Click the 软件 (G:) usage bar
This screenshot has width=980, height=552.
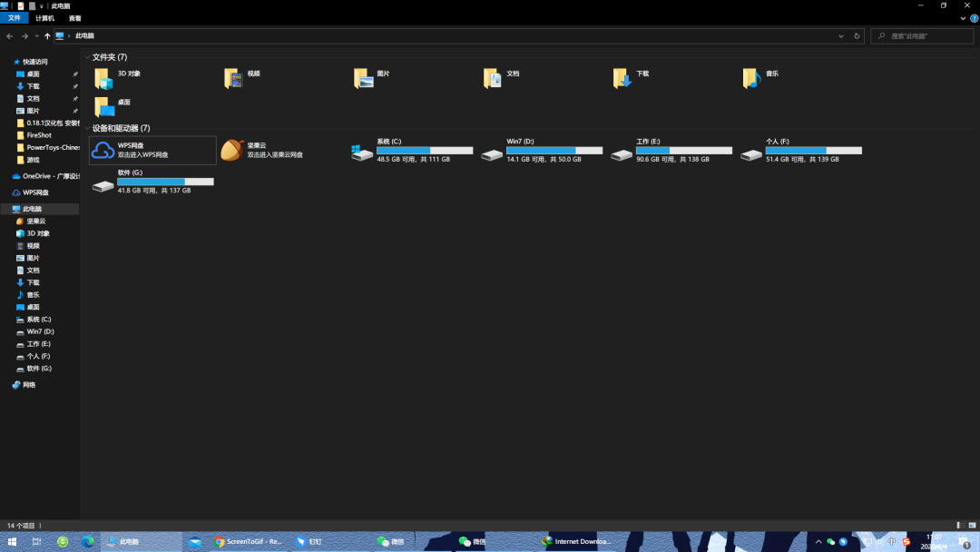point(166,182)
